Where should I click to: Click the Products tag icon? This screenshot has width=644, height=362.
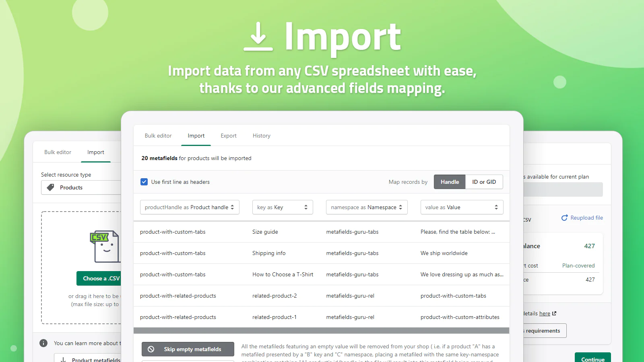tap(50, 187)
